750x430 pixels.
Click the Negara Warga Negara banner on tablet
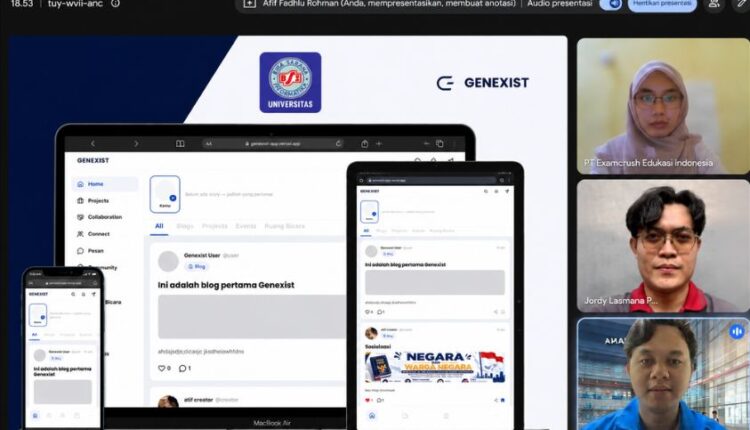[x=435, y=367]
